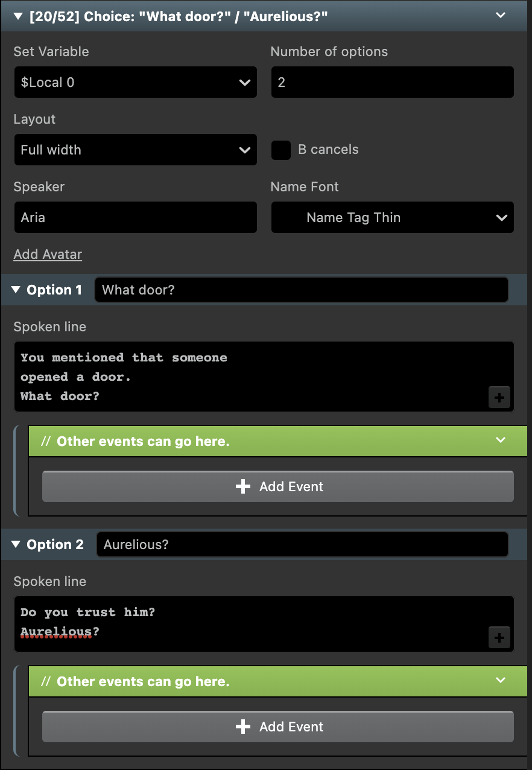Click the "Set Variable" label

pos(51,51)
